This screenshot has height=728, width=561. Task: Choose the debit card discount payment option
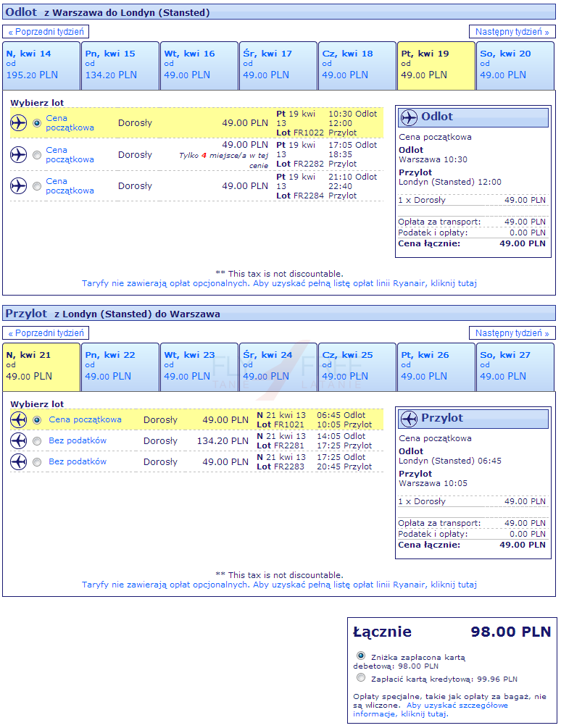coord(361,656)
